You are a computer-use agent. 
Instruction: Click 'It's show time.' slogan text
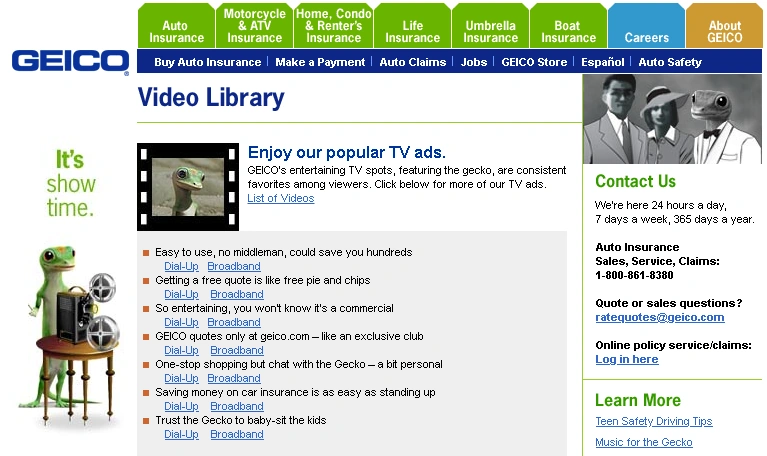click(x=70, y=183)
